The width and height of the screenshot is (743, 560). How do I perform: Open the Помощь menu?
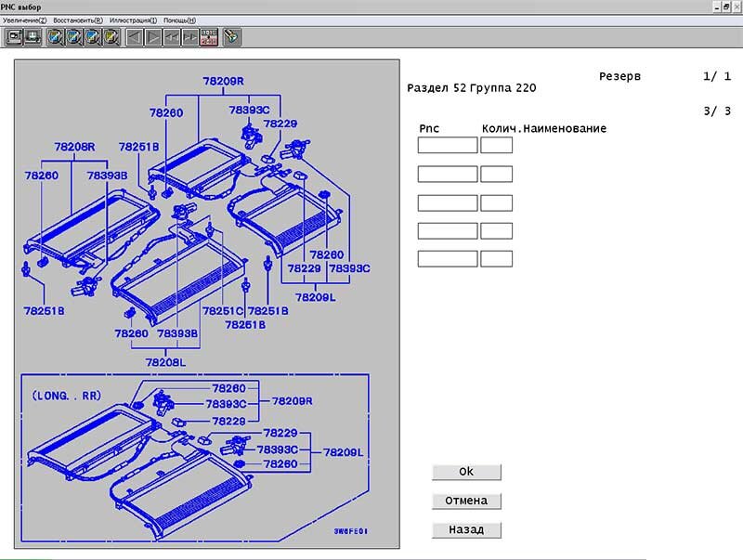179,20
